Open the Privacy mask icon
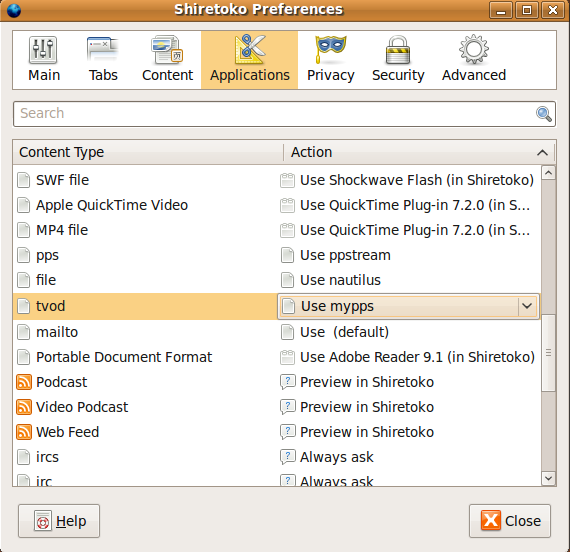This screenshot has height=552, width=570. coord(330,49)
